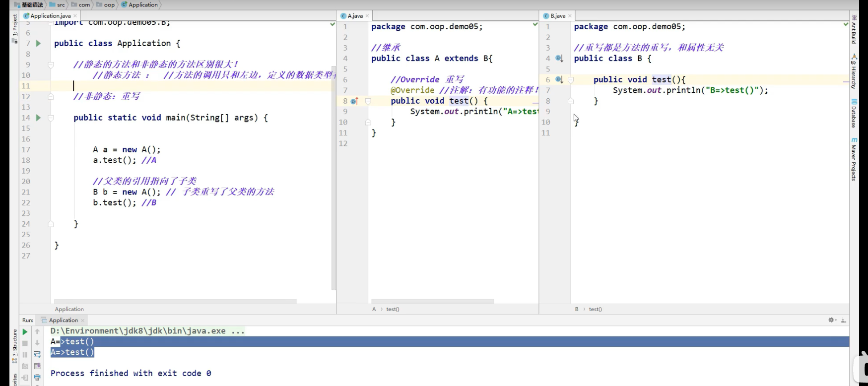
Task: Click 'B' breadcrumb under B.java editor
Action: coord(577,309)
